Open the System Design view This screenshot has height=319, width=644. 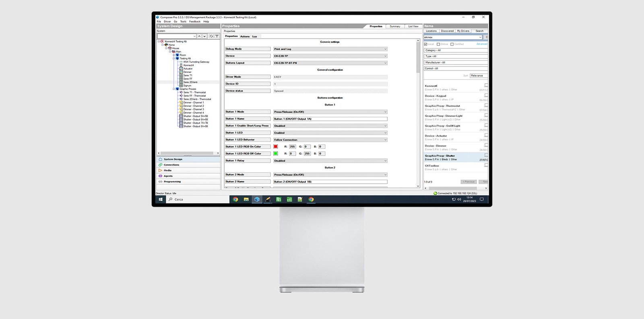(188, 159)
